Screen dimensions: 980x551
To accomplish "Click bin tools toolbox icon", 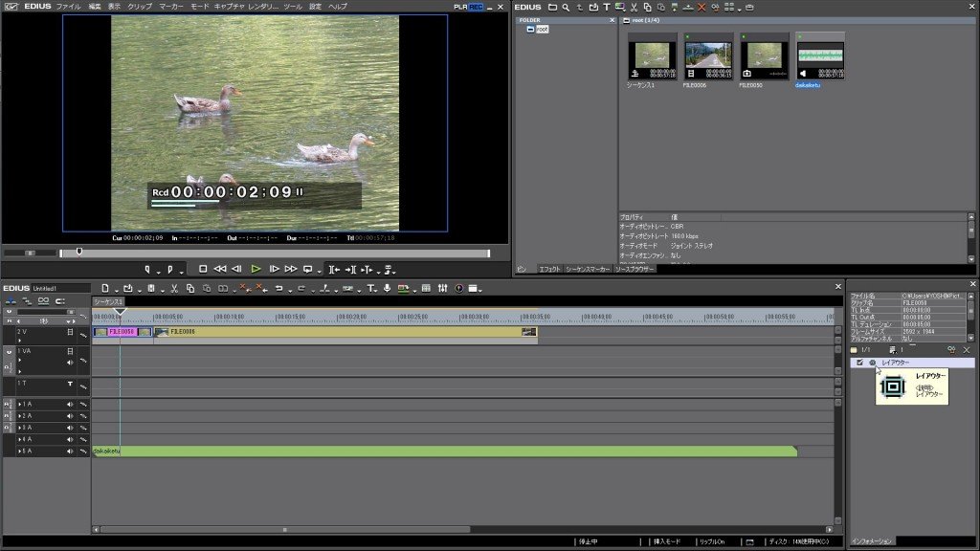I will pos(749,8).
